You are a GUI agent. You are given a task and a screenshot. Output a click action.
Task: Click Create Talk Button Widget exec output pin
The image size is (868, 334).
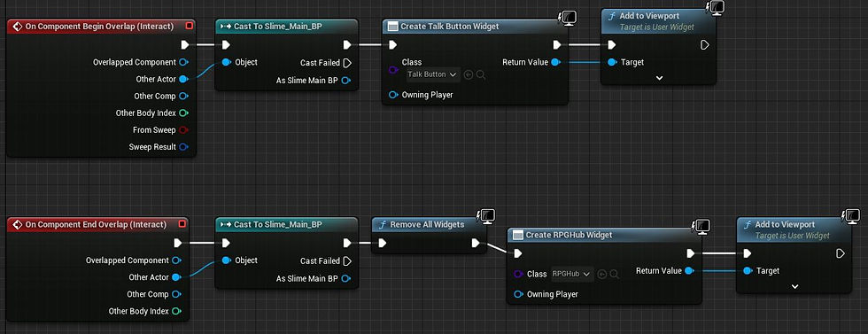point(557,45)
